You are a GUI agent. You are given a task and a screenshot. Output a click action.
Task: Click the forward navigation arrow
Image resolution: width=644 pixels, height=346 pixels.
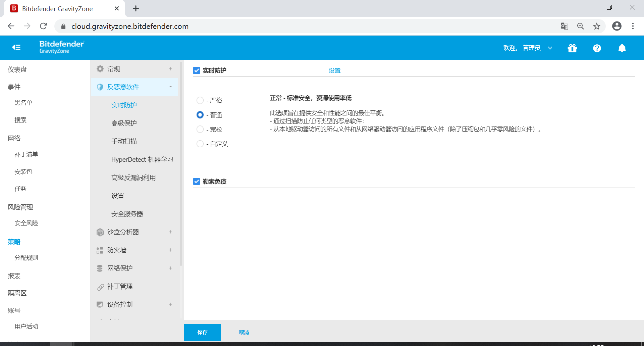click(27, 26)
